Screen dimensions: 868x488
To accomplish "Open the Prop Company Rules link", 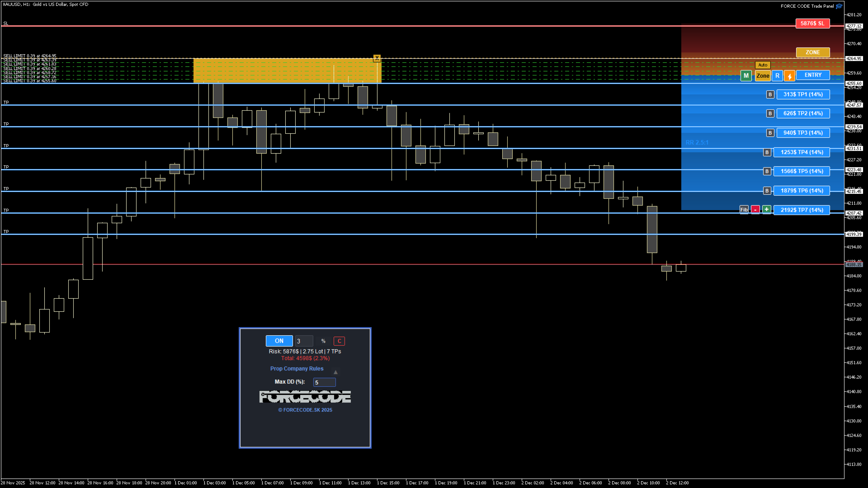I will click(x=297, y=368).
